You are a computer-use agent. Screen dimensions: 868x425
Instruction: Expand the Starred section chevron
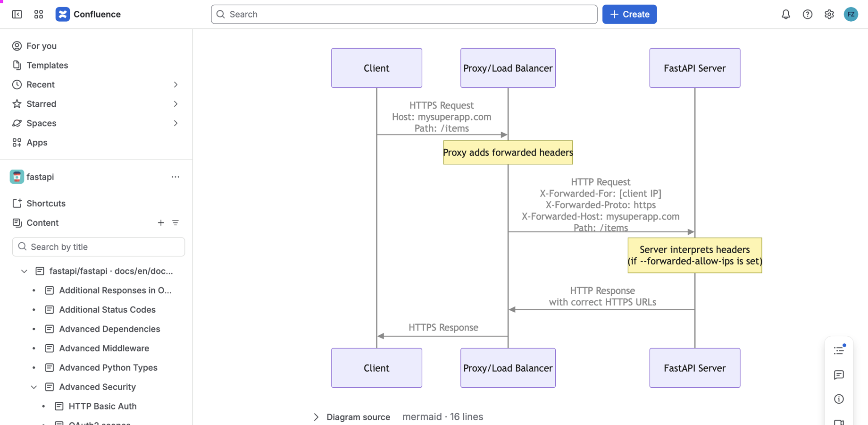[x=175, y=104]
